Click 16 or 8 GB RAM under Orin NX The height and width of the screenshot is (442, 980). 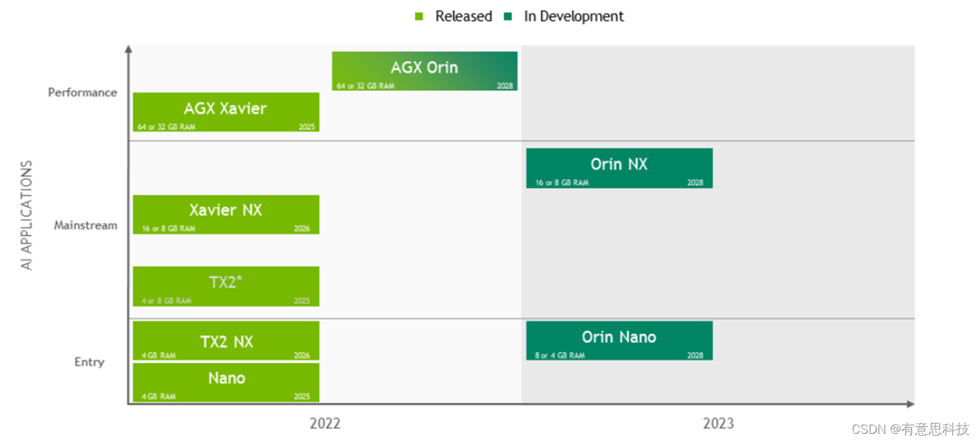tap(562, 183)
